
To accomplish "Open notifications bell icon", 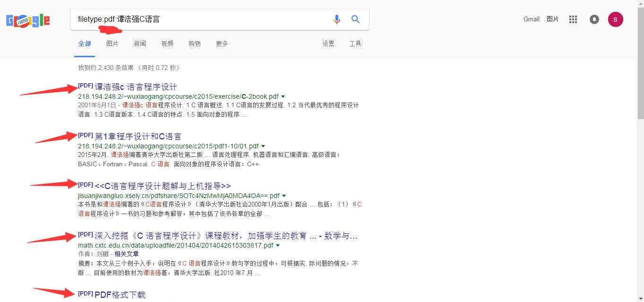I will pyautogui.click(x=594, y=19).
